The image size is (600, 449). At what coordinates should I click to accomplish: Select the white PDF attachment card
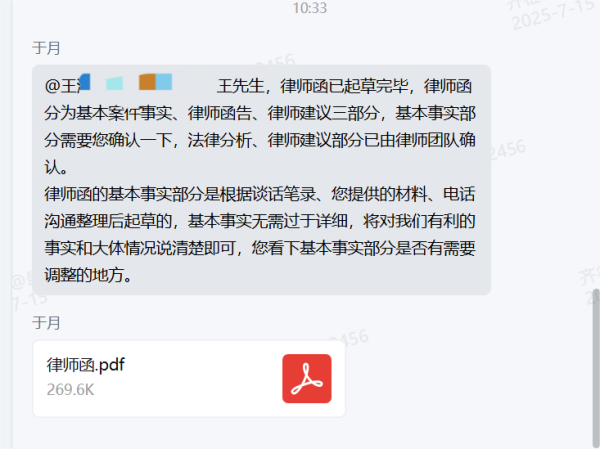[189, 379]
